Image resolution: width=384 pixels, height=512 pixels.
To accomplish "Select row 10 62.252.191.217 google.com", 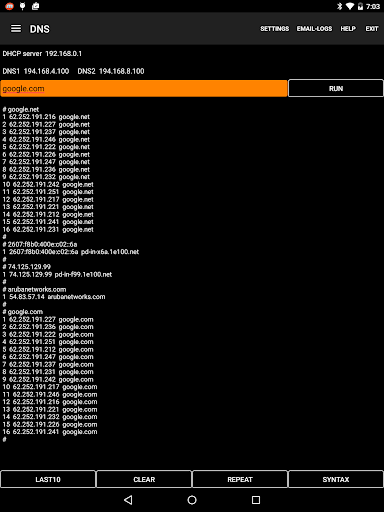I will (x=50, y=387).
